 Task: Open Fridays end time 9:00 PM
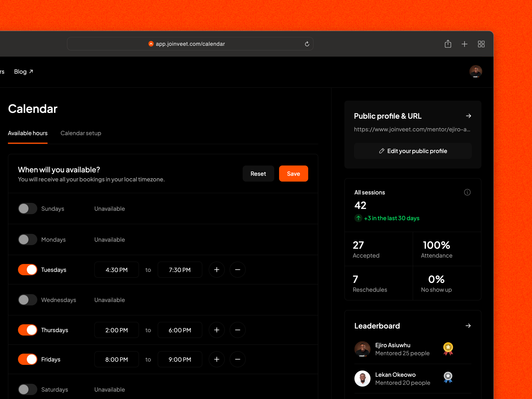[x=180, y=359]
